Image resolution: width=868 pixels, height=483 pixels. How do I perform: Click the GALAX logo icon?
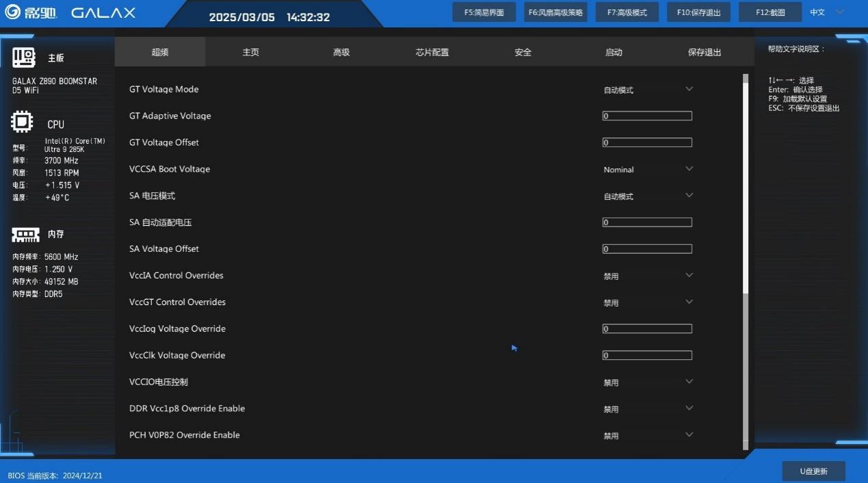point(12,12)
